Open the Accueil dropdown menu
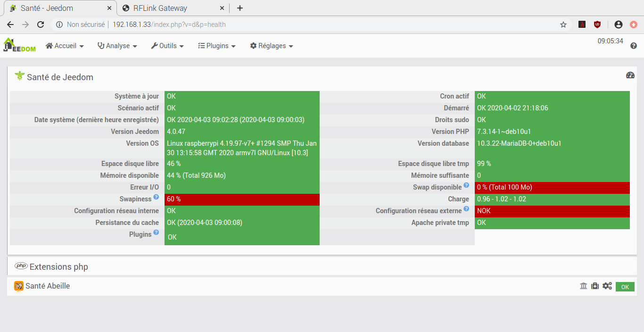Image resolution: width=644 pixels, height=332 pixels. coord(65,46)
